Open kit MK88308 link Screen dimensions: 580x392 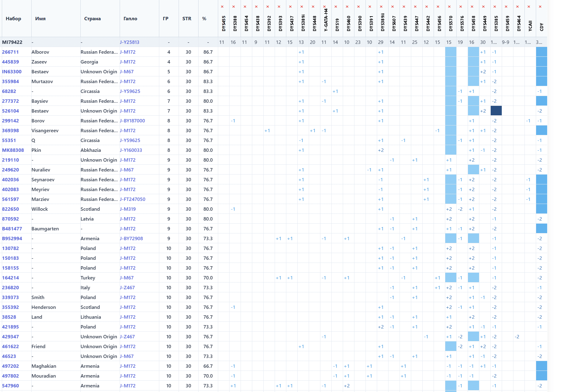13,150
